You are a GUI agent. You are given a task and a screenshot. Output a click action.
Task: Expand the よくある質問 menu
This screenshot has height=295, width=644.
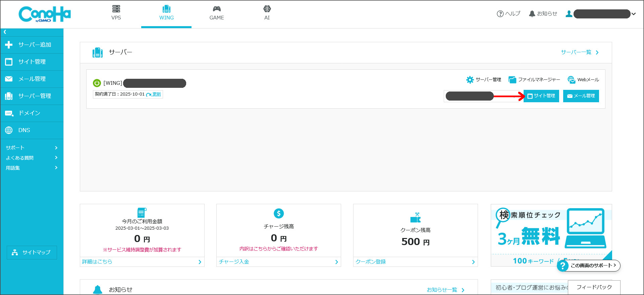click(32, 158)
